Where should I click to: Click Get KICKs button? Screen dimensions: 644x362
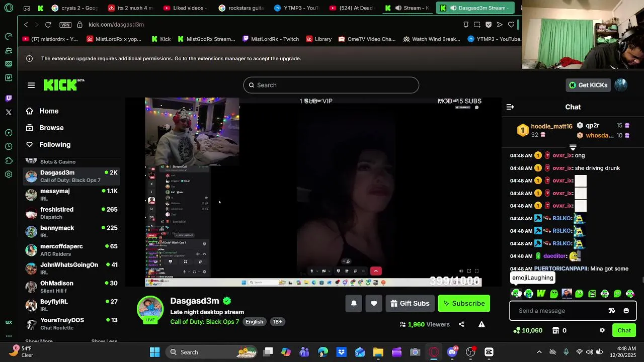pyautogui.click(x=588, y=85)
